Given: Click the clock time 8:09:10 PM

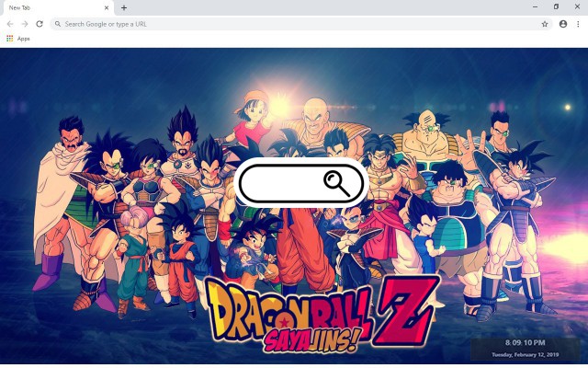Looking at the screenshot, I should tap(525, 343).
